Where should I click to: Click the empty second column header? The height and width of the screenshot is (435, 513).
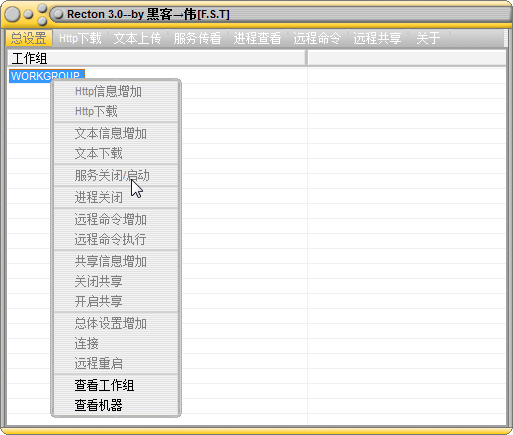tap(407, 59)
